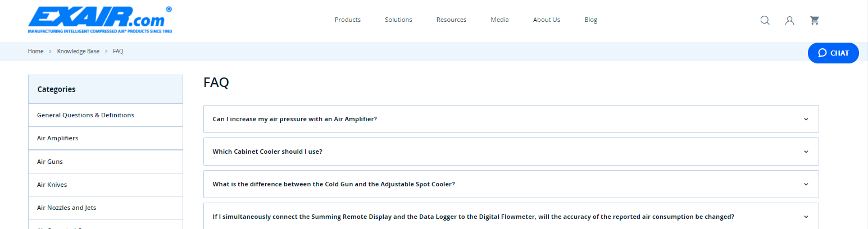Image resolution: width=868 pixels, height=229 pixels.
Task: Expand the Cabinet Cooler question chevron
Action: tap(806, 152)
